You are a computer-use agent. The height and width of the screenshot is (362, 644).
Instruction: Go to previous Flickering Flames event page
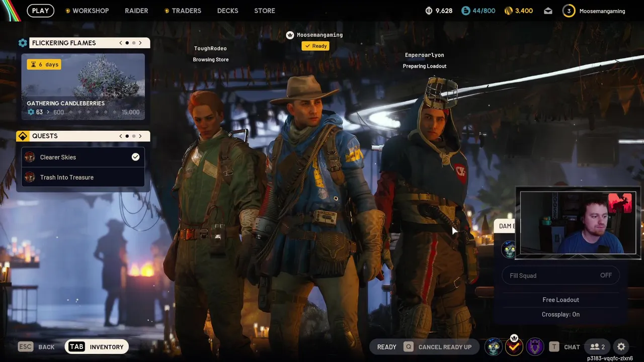pyautogui.click(x=121, y=43)
